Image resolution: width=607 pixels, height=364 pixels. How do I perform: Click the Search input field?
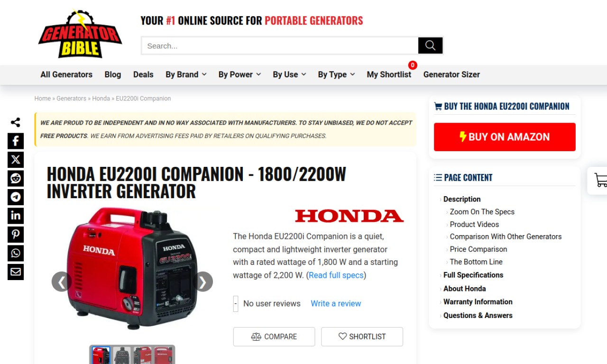280,45
